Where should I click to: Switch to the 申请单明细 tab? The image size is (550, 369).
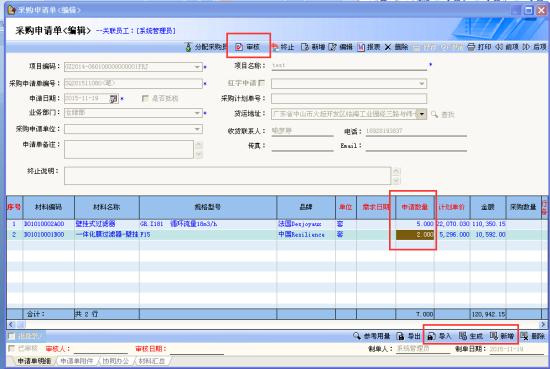click(34, 361)
